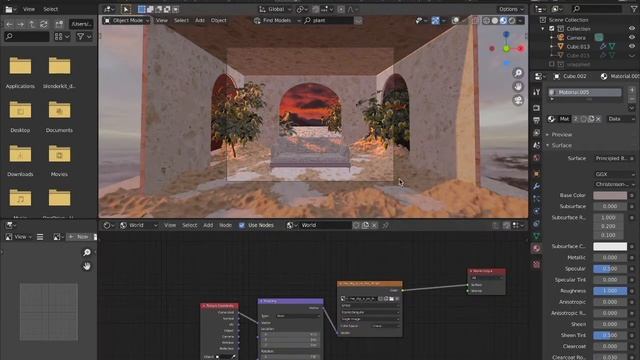The image size is (640, 360).
Task: Click the image editor pan hand icon
Action: (x=87, y=266)
